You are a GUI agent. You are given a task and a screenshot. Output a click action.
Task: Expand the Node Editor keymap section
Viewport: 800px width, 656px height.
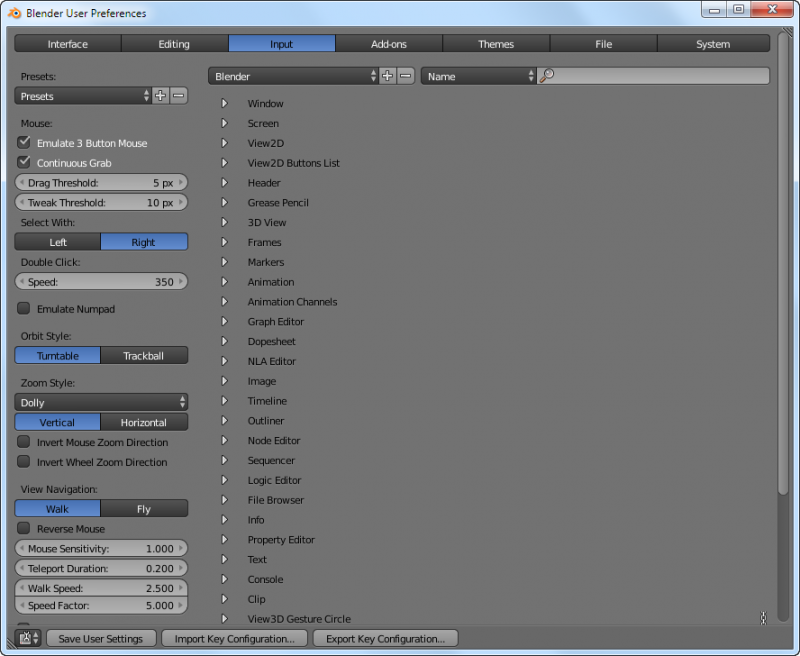224,440
